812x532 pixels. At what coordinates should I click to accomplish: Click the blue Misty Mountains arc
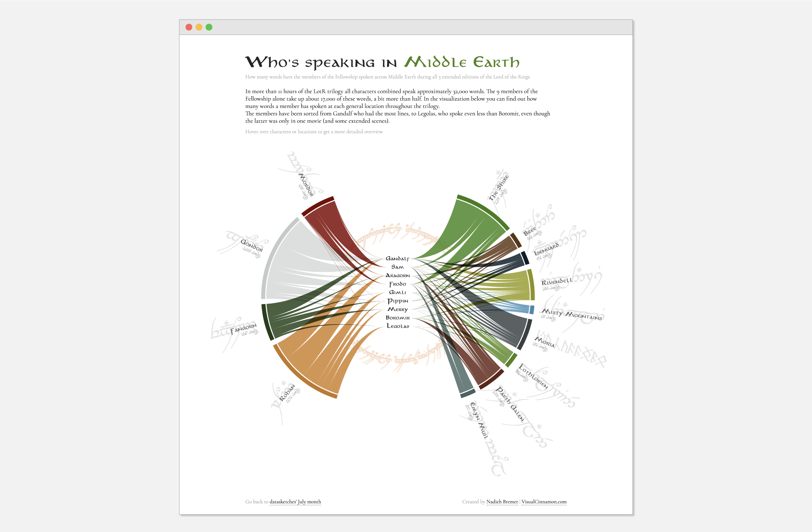532,310
